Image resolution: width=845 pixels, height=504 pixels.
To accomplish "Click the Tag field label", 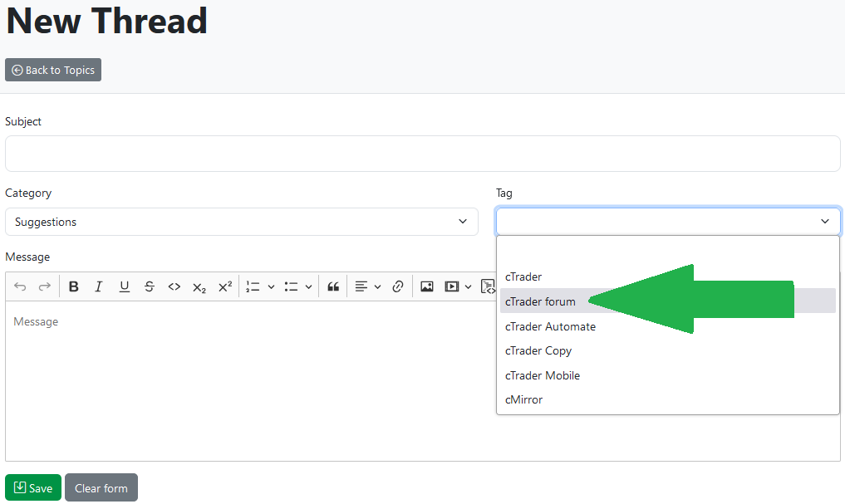I will (504, 193).
